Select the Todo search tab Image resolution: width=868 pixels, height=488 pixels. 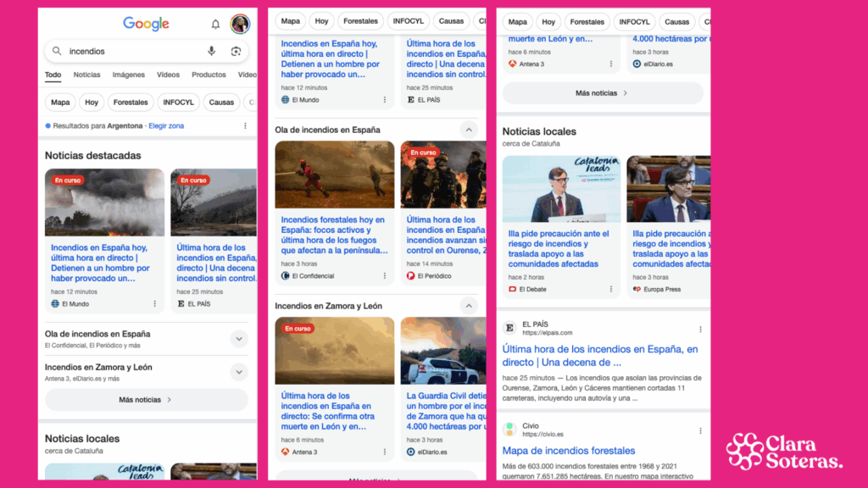(x=53, y=75)
